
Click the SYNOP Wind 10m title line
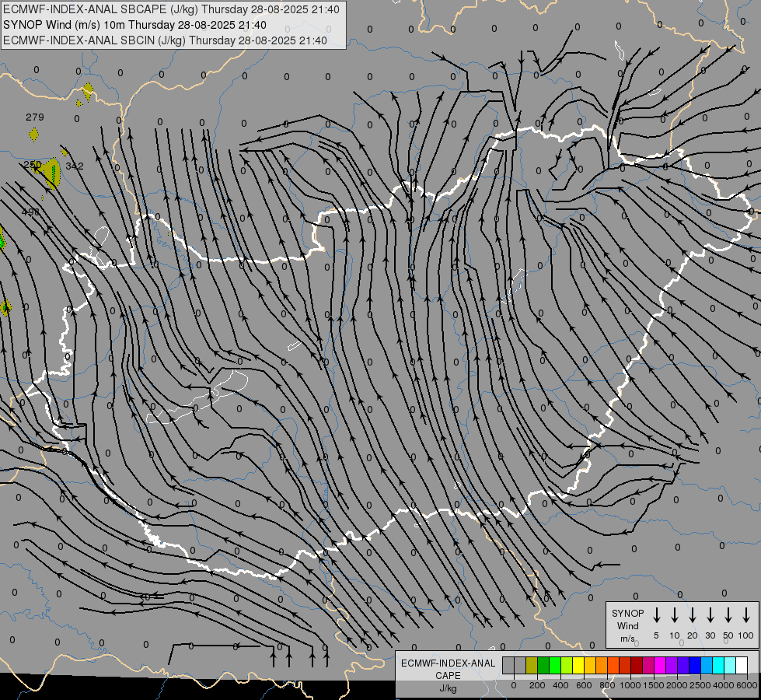click(x=134, y=25)
